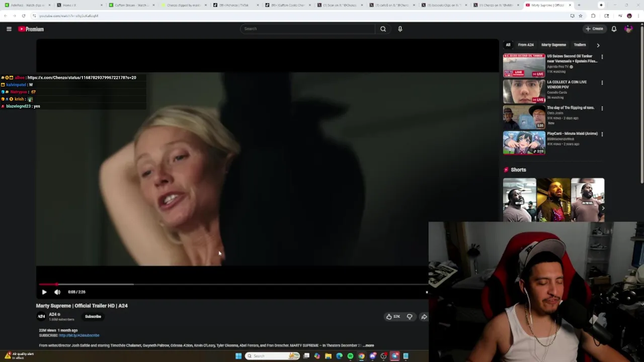The width and height of the screenshot is (644, 362).
Task: Open Telegram from taskbar
Action: click(395, 356)
